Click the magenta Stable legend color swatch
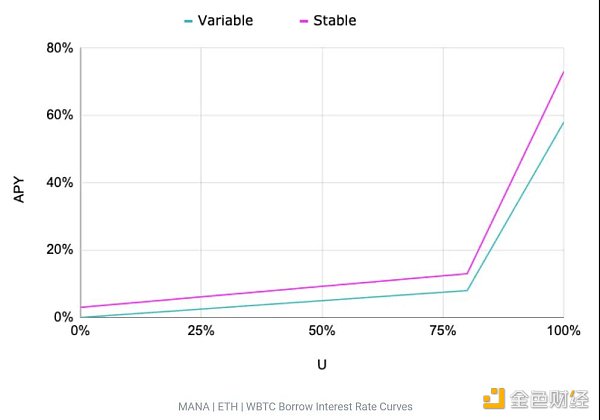 tap(302, 20)
